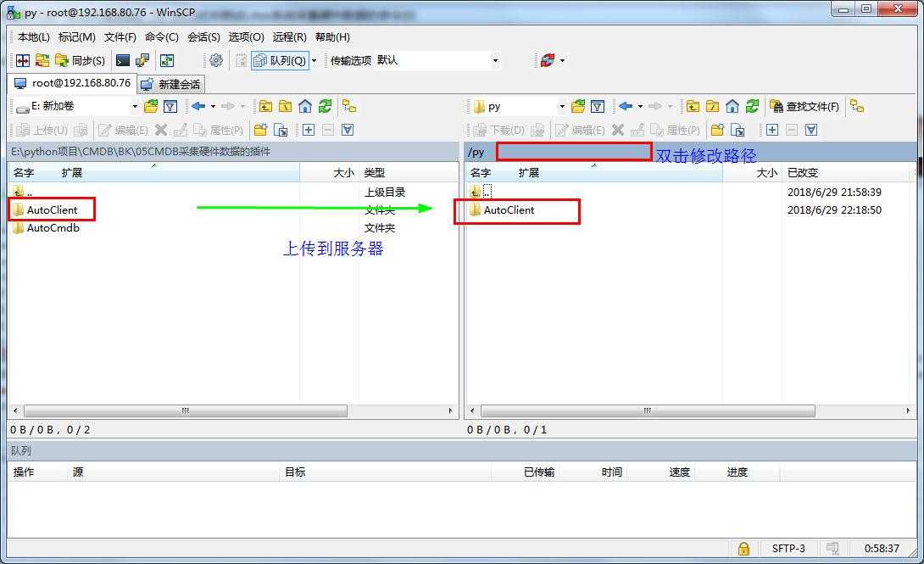Image resolution: width=924 pixels, height=564 pixels.
Task: Open the 标记(M) menu
Action: (76, 37)
